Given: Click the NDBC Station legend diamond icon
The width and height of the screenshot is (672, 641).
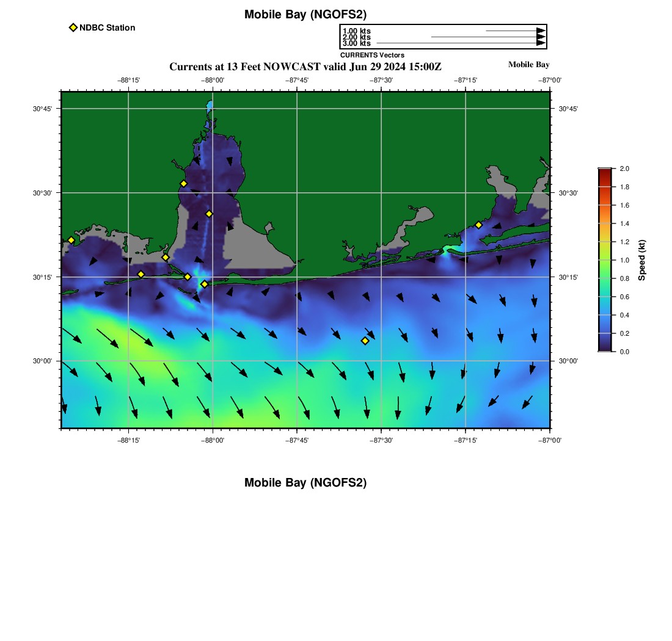Looking at the screenshot, I should pyautogui.click(x=73, y=27).
